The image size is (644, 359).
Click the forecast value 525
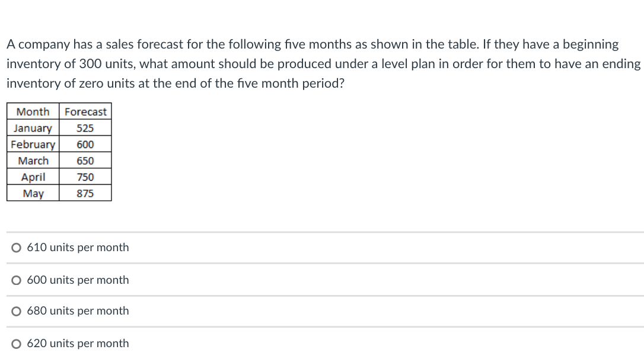tap(85, 128)
